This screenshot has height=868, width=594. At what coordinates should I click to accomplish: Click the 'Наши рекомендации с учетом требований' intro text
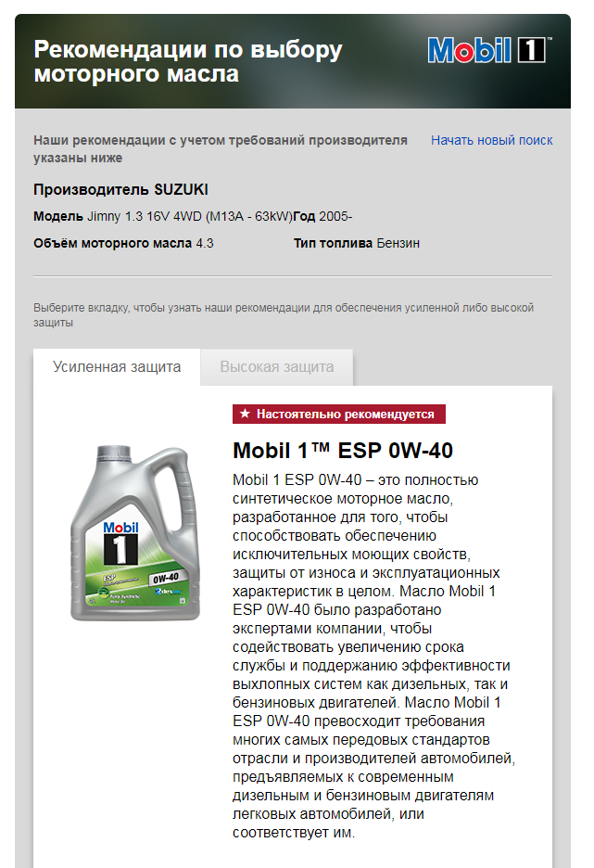tap(221, 148)
